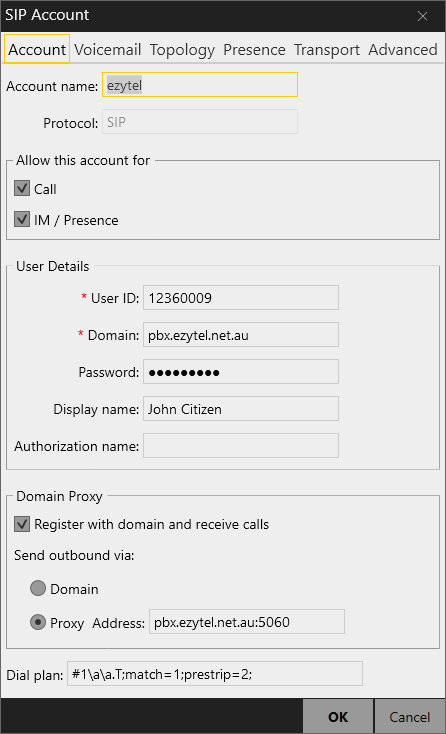Click the empty Authorization name field
Viewport: 446px width, 734px height.
click(x=241, y=446)
